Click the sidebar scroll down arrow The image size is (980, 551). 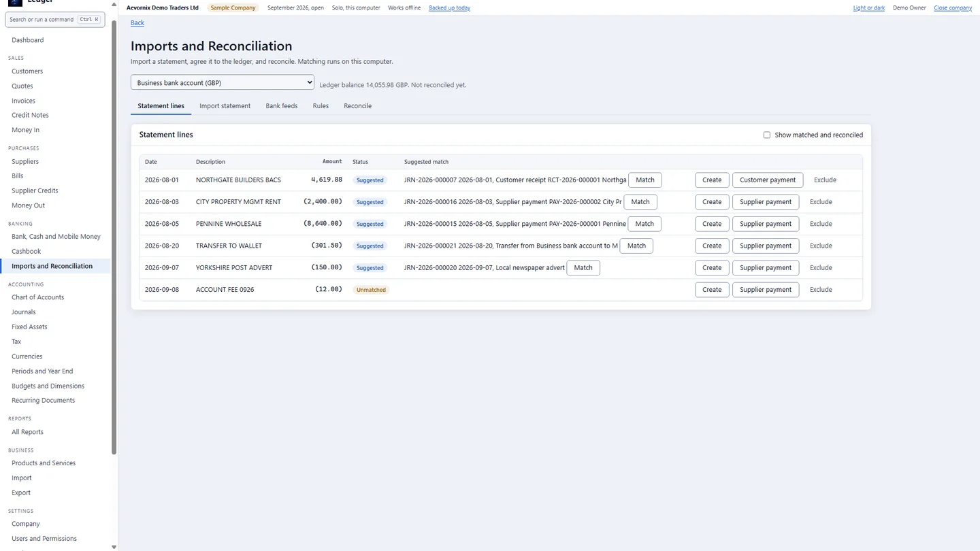(114, 546)
